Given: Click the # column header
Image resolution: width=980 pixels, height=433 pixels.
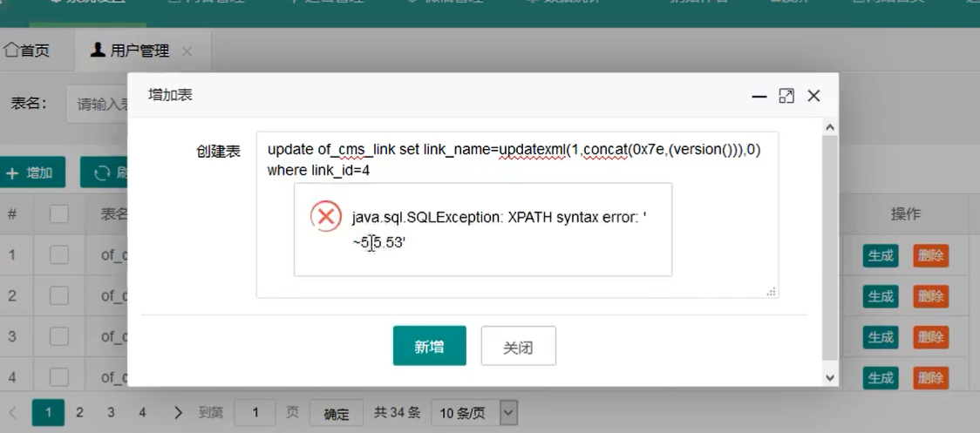Looking at the screenshot, I should [x=12, y=214].
